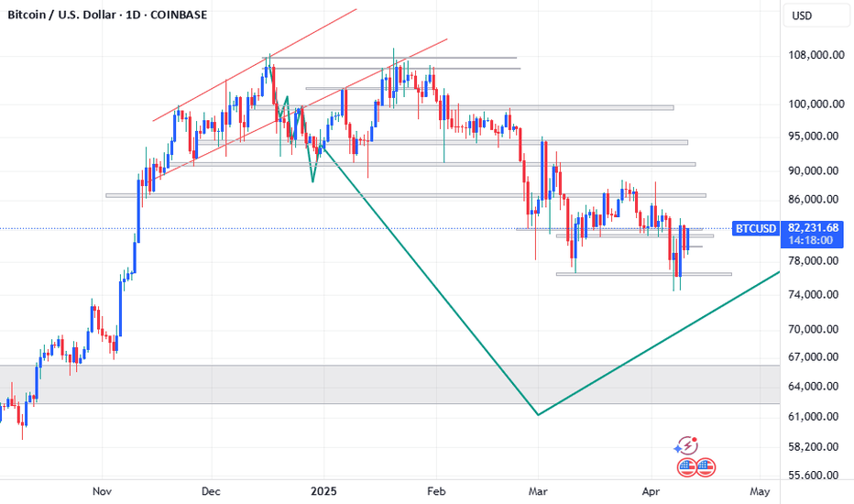Open the USD currency selector
This screenshot has width=854, height=504.
coord(816,16)
